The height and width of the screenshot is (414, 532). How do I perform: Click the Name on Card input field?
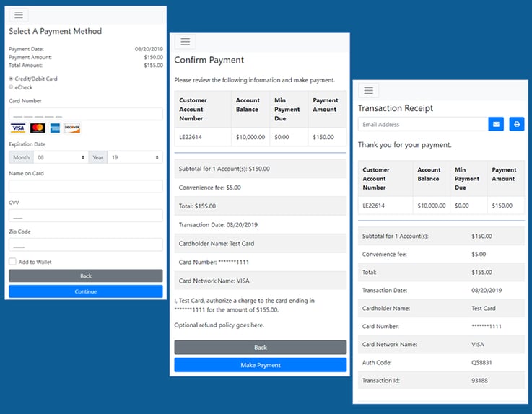[x=85, y=187]
